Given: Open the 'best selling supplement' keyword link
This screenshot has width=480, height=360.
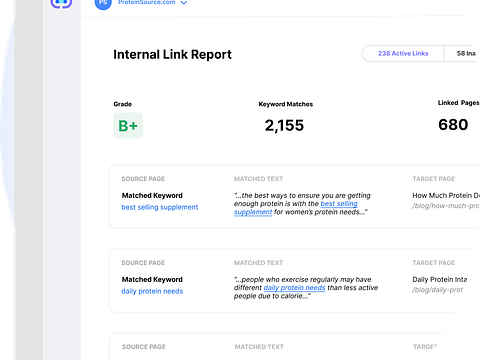Looking at the screenshot, I should point(160,207).
